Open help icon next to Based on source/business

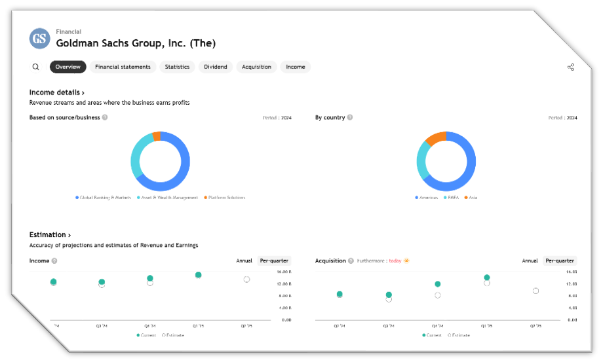pyautogui.click(x=105, y=117)
